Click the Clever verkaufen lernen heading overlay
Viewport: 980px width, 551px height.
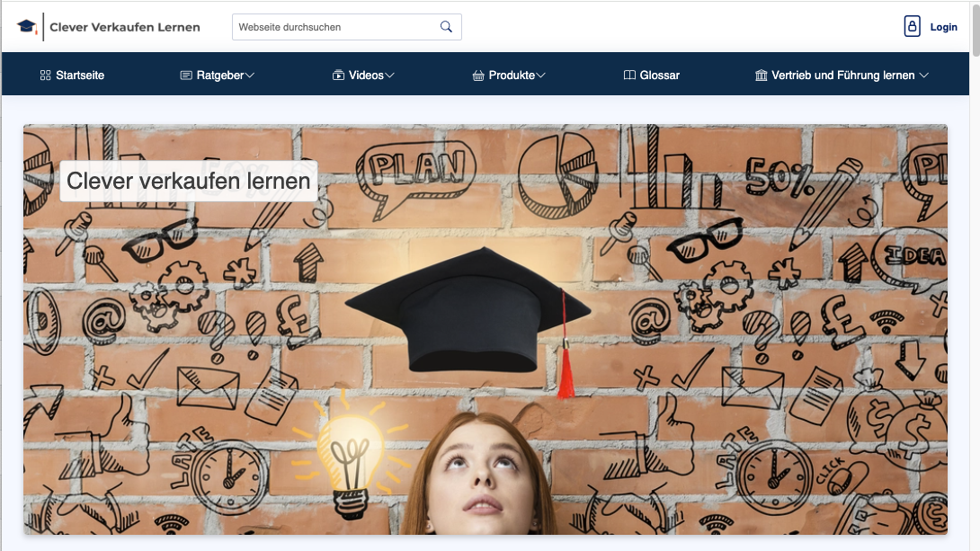pos(188,181)
